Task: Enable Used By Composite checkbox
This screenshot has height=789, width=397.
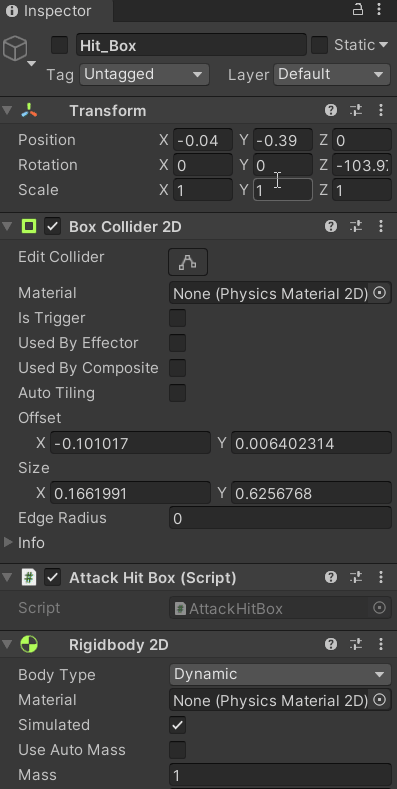Action: 177,368
